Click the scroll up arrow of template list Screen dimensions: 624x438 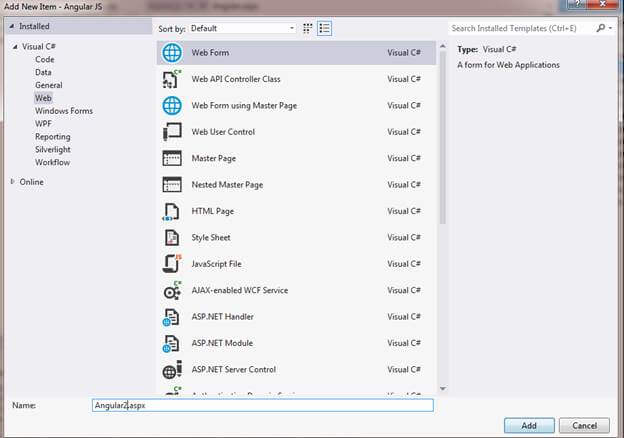443,46
